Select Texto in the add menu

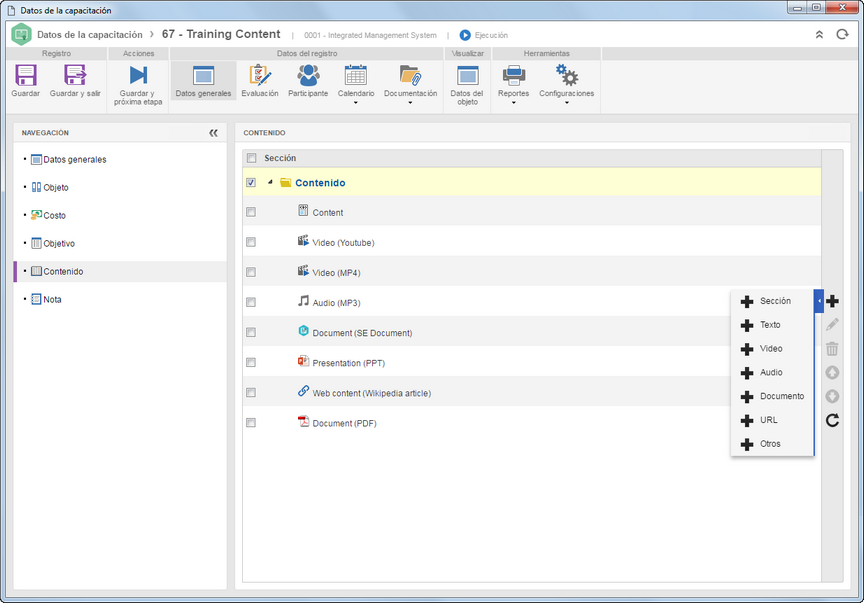pyautogui.click(x=772, y=325)
